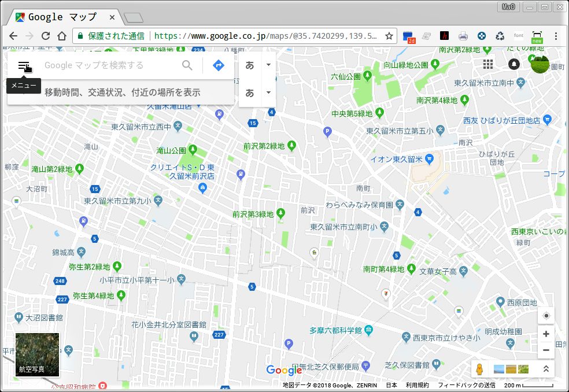569x392 pixels.
Task: Reload the page with the refresh icon
Action: pos(46,36)
